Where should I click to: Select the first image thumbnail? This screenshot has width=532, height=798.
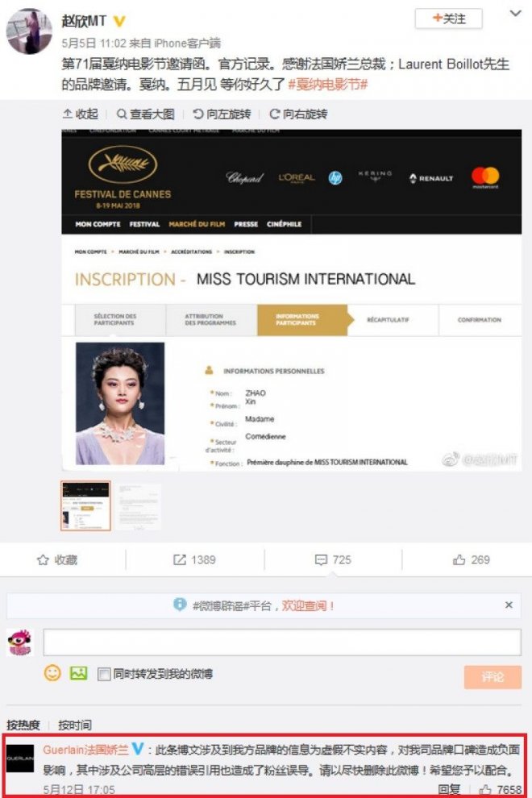pyautogui.click(x=85, y=505)
